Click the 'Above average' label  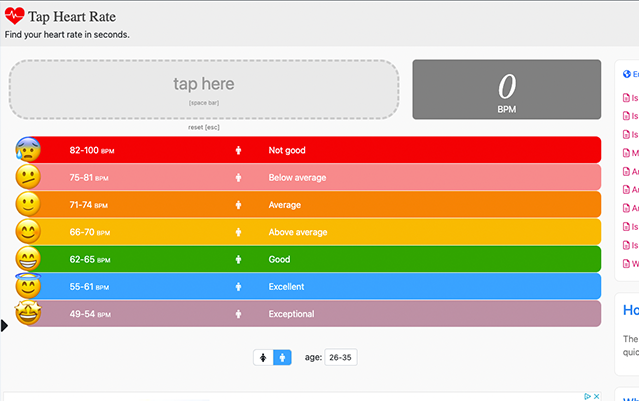[x=298, y=232]
